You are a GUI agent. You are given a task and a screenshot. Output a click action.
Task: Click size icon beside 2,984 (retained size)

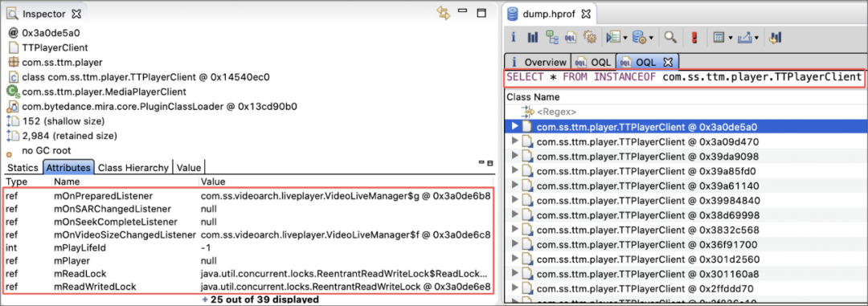tap(14, 136)
